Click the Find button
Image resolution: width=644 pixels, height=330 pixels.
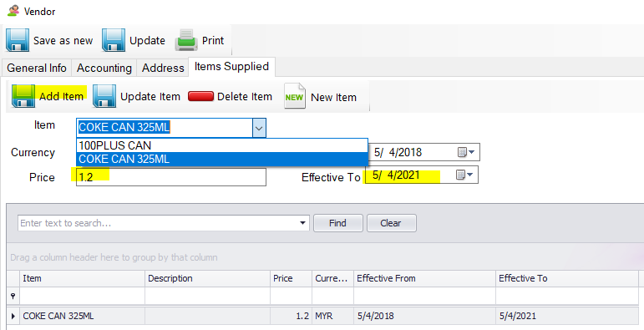(x=338, y=223)
